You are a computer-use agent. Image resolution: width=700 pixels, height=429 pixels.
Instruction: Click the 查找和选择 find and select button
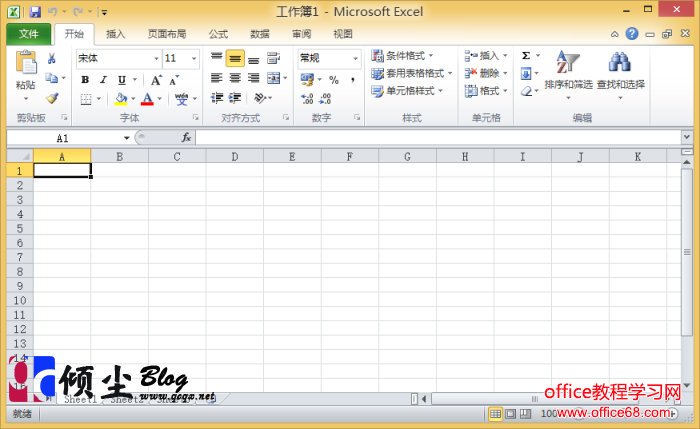pyautogui.click(x=621, y=75)
